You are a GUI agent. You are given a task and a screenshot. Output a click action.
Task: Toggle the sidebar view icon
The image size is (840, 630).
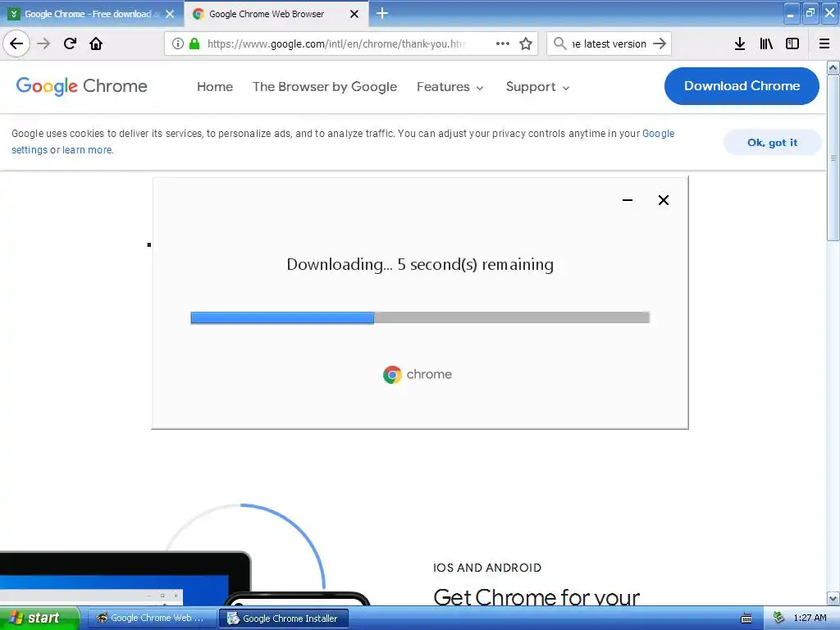(792, 43)
